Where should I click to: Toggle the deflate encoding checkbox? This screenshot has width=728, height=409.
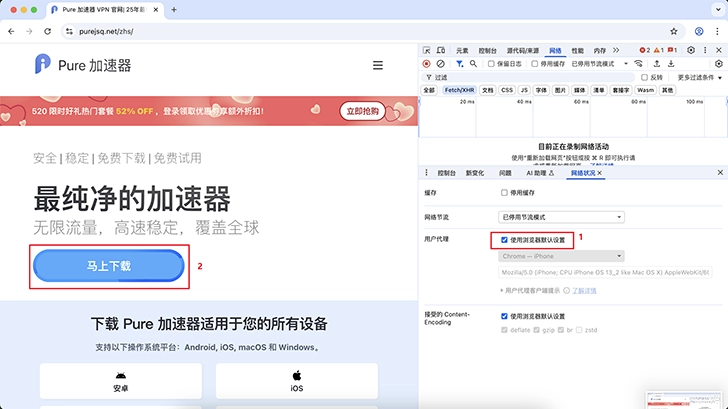pyautogui.click(x=504, y=330)
